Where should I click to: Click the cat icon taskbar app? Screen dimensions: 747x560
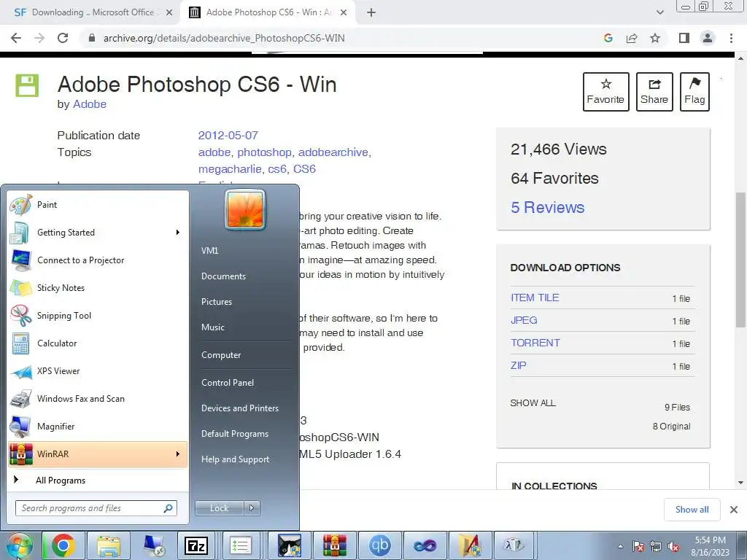point(290,545)
